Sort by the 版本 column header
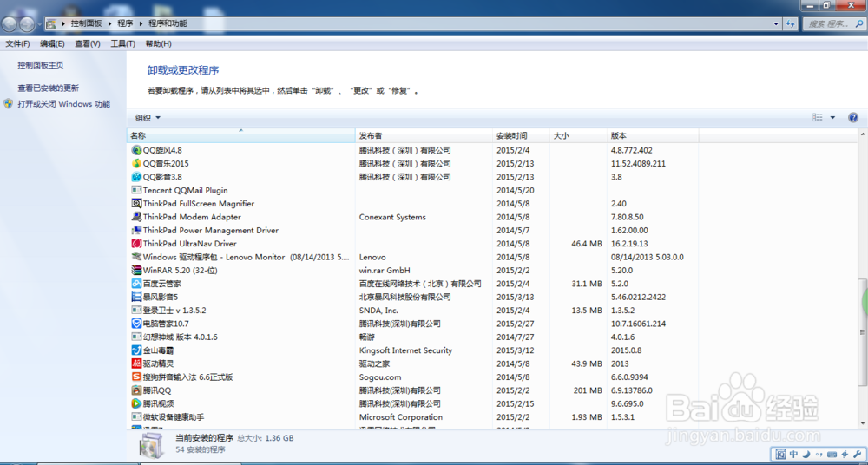868x465 pixels. [x=653, y=135]
